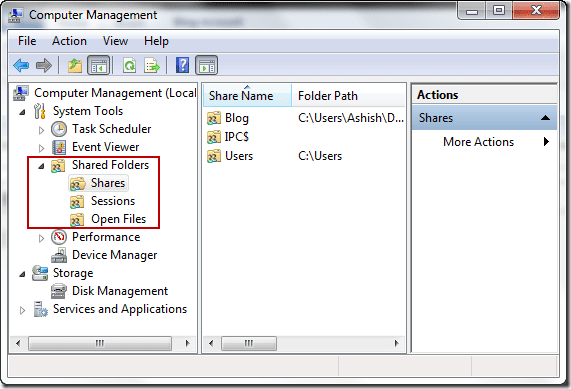This screenshot has height=389, width=571.
Task: Go back with the blue Back arrow
Action: (x=21, y=66)
